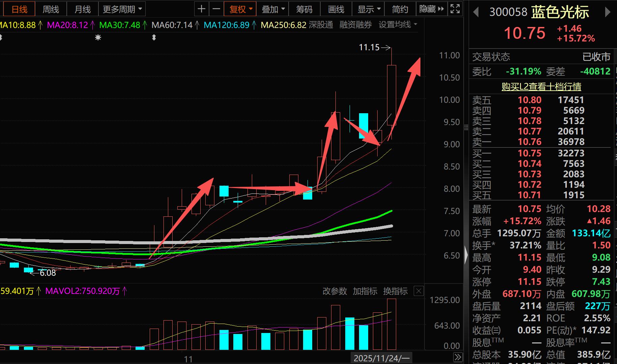Click the 买五 price 10.71
The height and width of the screenshot is (364, 617).
pos(529,195)
